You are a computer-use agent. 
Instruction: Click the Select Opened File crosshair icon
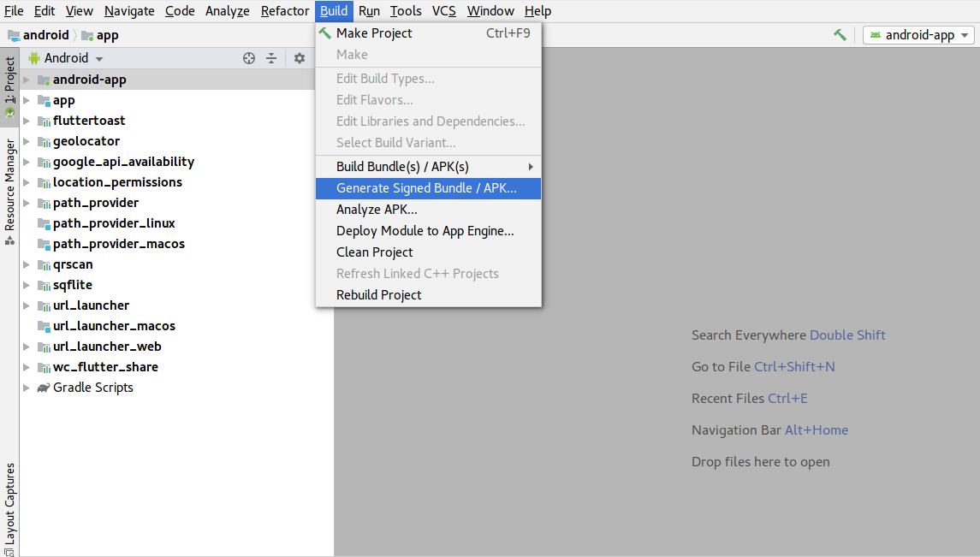tap(248, 58)
